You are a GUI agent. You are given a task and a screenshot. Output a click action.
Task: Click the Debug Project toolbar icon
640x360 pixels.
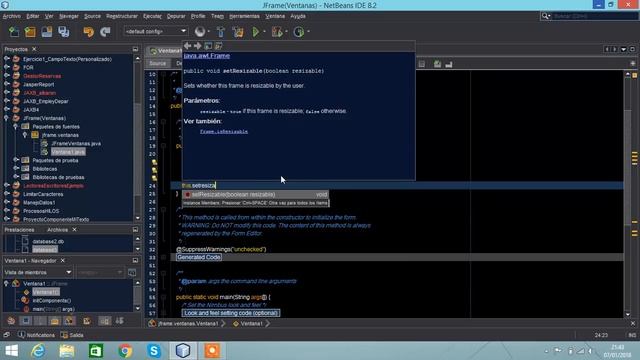click(277, 32)
